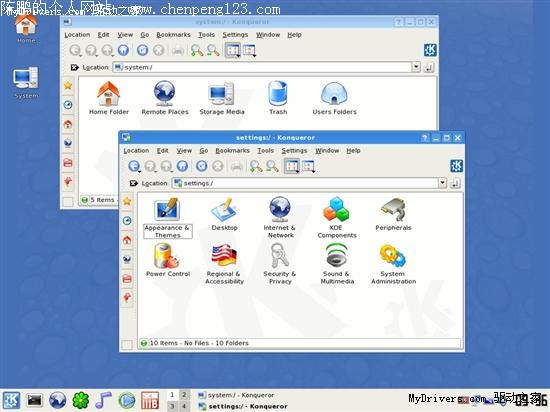Open Settings menu in settings window

[x=294, y=150]
